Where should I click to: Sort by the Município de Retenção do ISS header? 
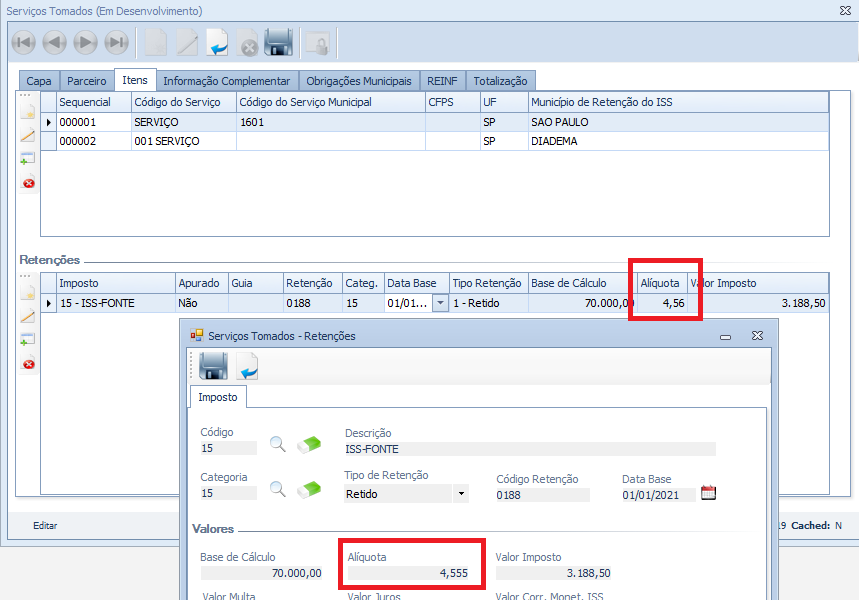[677, 102]
